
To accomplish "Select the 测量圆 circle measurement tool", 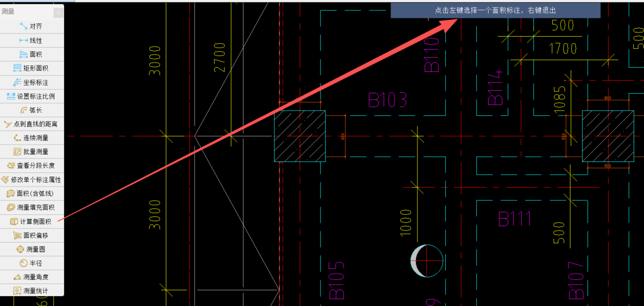I will pos(31,249).
